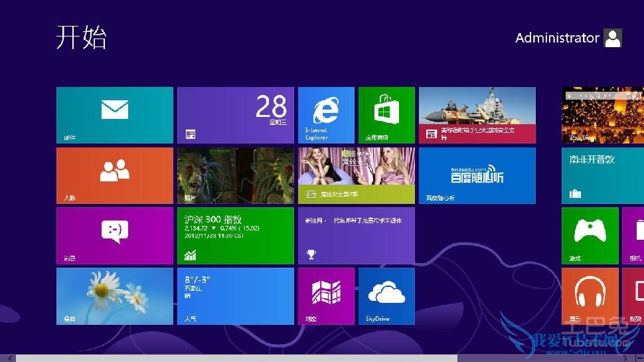Click the horizontal scrollbar thumb
644x362 pixels.
[x=236, y=358]
